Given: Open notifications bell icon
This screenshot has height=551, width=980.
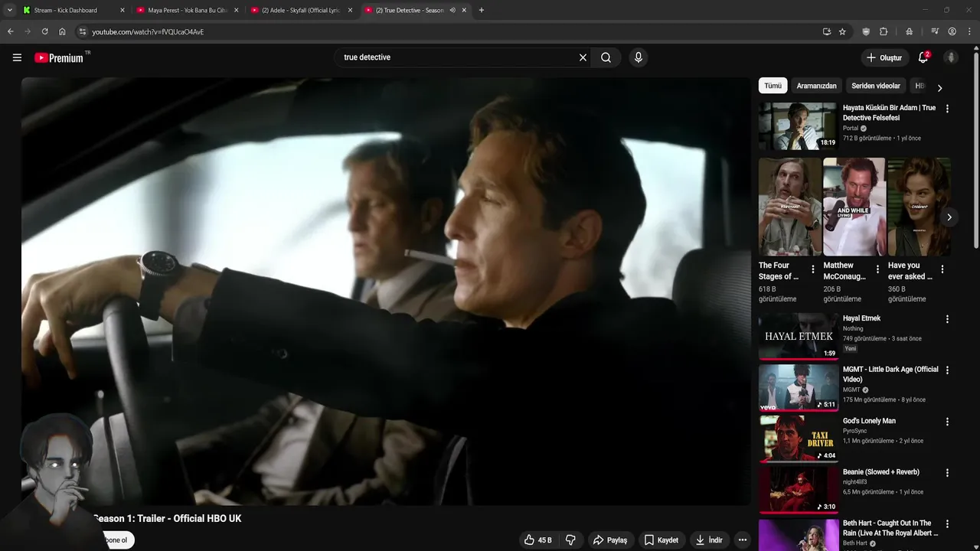Looking at the screenshot, I should (x=923, y=57).
